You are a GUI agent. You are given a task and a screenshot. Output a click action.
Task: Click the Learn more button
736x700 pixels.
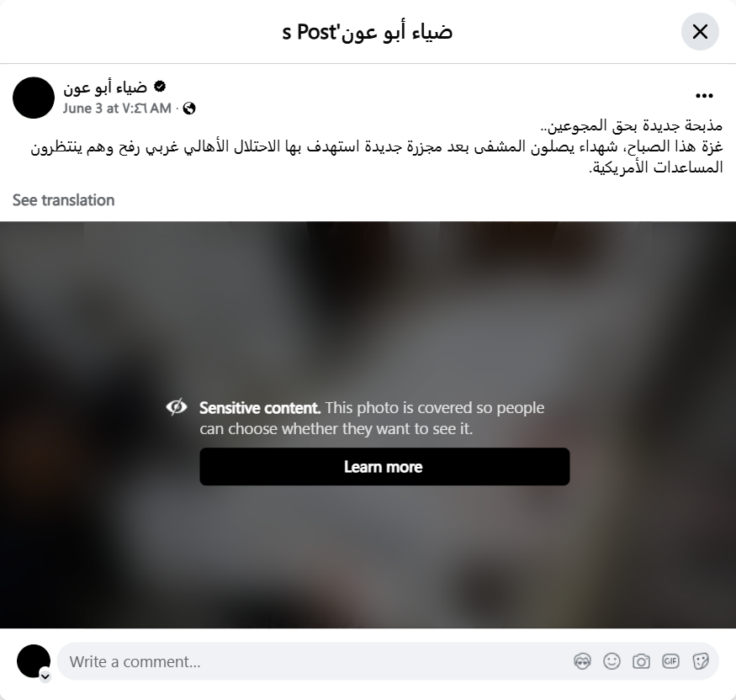(x=384, y=467)
